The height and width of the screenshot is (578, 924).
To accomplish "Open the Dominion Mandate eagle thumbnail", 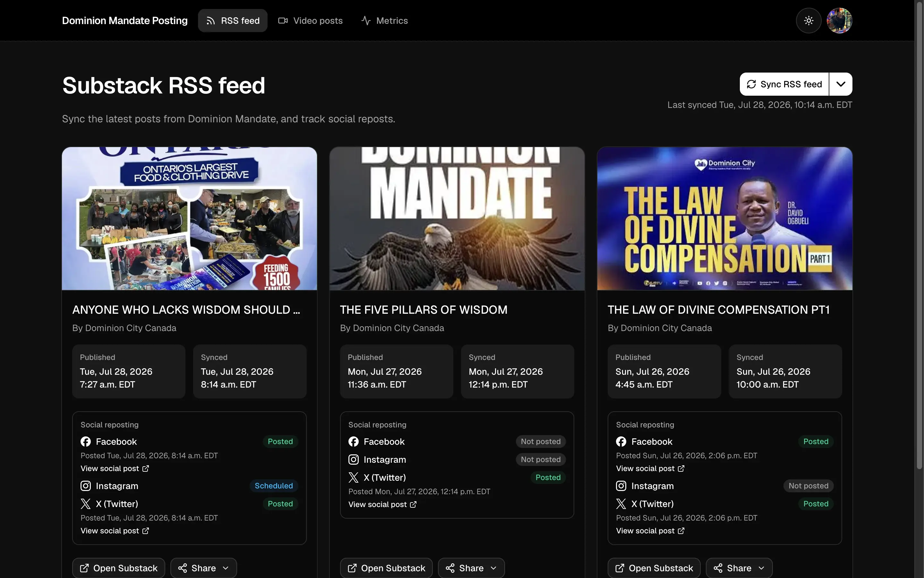I will 457,219.
